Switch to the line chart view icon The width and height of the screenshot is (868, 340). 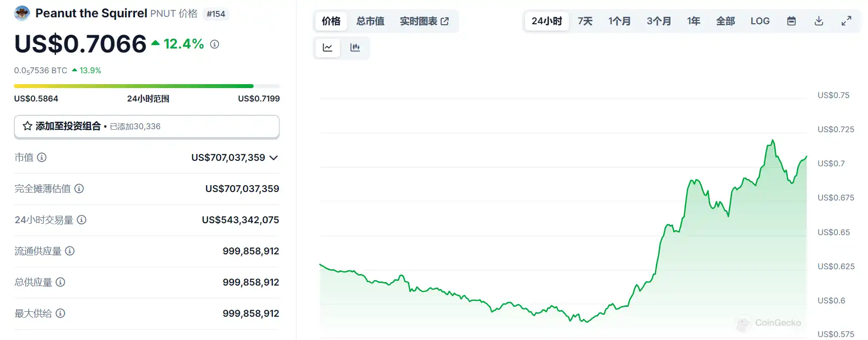327,48
